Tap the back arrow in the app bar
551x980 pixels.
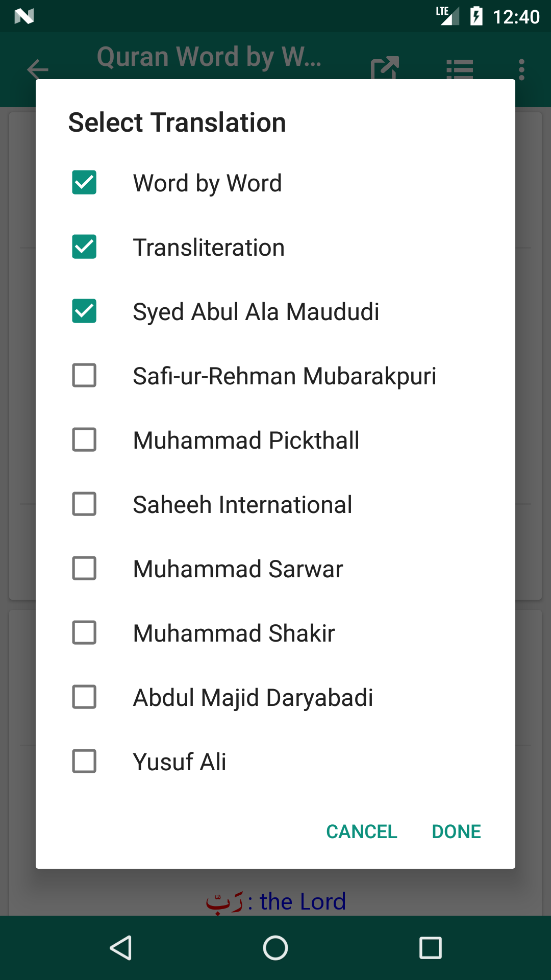point(38,69)
